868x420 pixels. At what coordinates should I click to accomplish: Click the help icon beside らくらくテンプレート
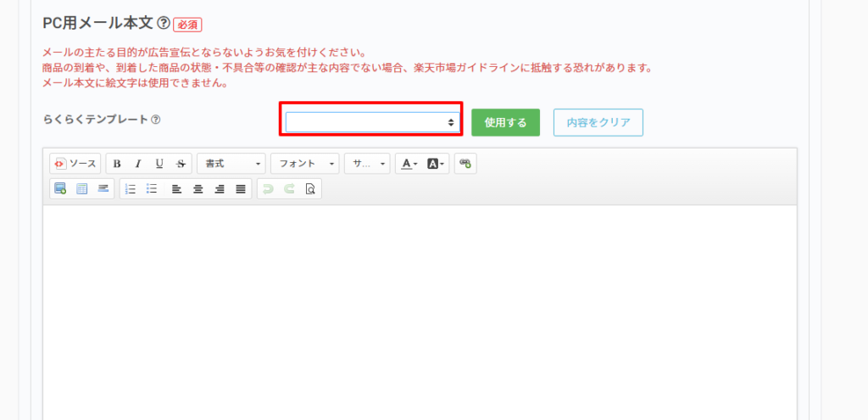pos(156,119)
